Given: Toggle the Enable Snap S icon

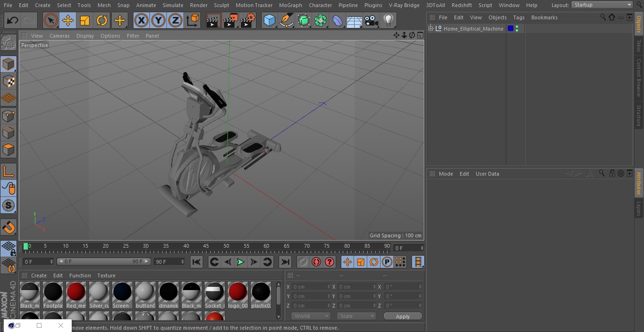Looking at the screenshot, I should [x=8, y=205].
